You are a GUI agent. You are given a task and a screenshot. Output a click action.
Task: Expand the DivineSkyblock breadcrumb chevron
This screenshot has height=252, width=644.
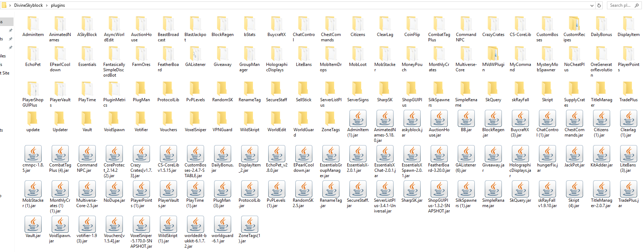(47, 5)
